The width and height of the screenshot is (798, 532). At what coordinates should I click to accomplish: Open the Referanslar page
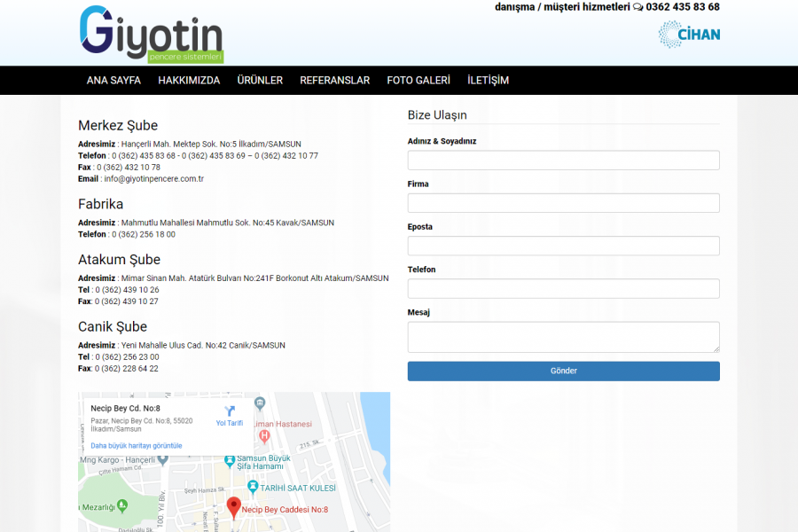334,80
